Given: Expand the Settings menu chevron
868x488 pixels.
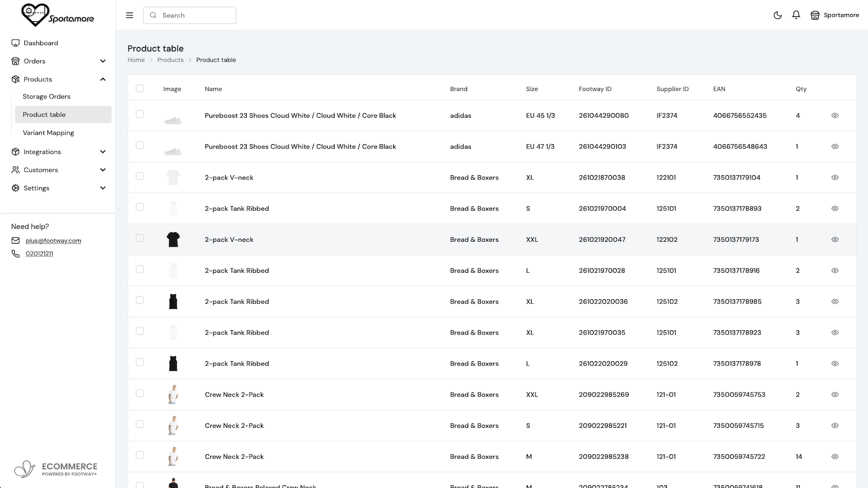Looking at the screenshot, I should [103, 188].
